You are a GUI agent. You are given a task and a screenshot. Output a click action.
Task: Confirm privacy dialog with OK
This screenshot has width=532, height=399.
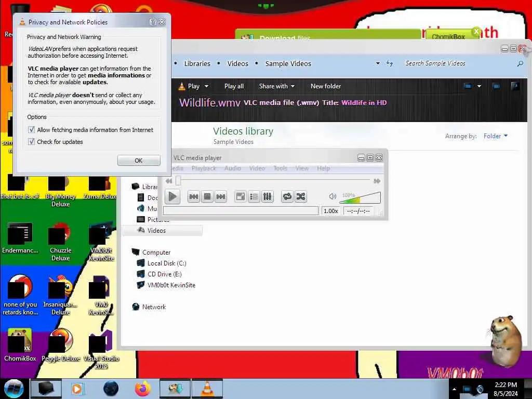[139, 161]
